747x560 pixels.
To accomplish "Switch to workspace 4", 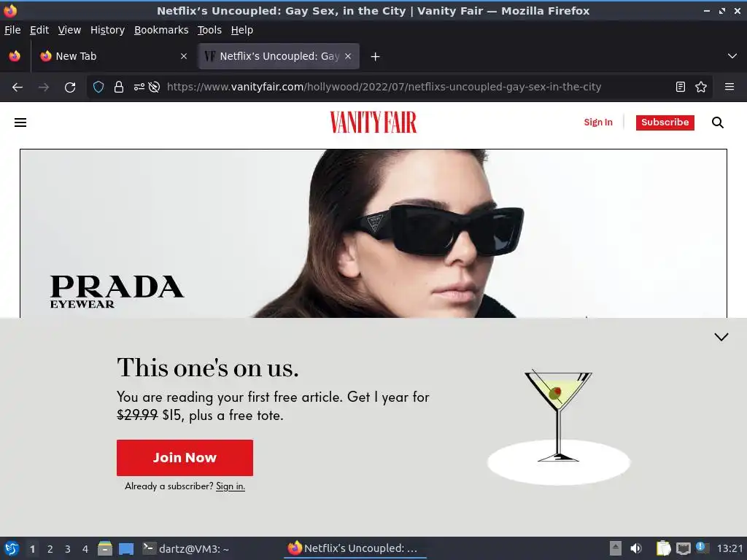I will pos(85,549).
